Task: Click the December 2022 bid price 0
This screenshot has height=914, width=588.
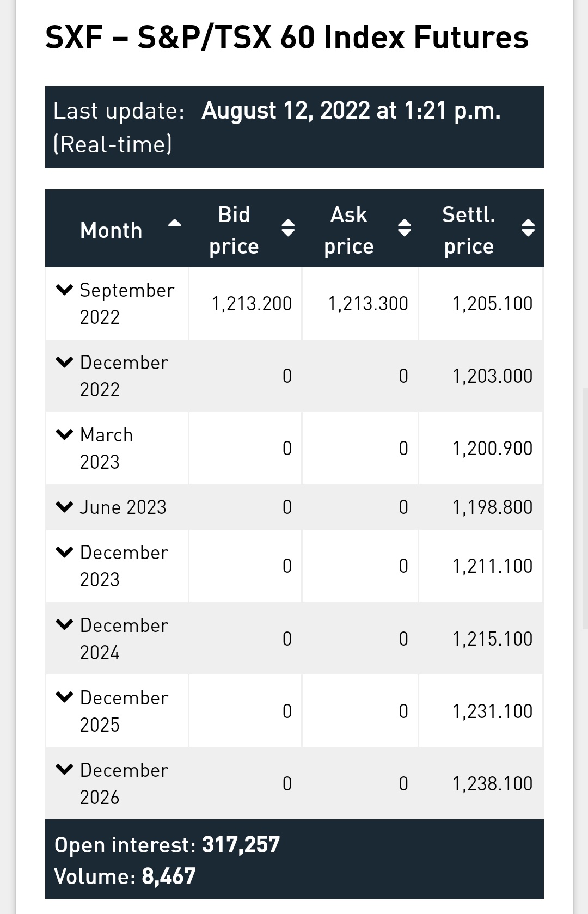Action: [287, 376]
